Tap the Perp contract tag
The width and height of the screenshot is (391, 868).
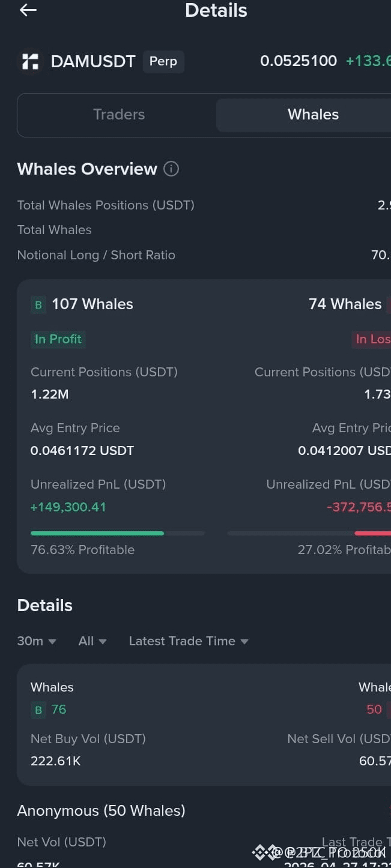[163, 61]
